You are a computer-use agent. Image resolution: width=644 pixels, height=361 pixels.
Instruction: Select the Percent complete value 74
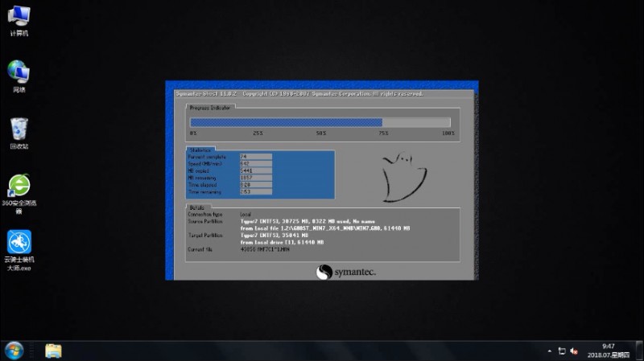point(255,157)
